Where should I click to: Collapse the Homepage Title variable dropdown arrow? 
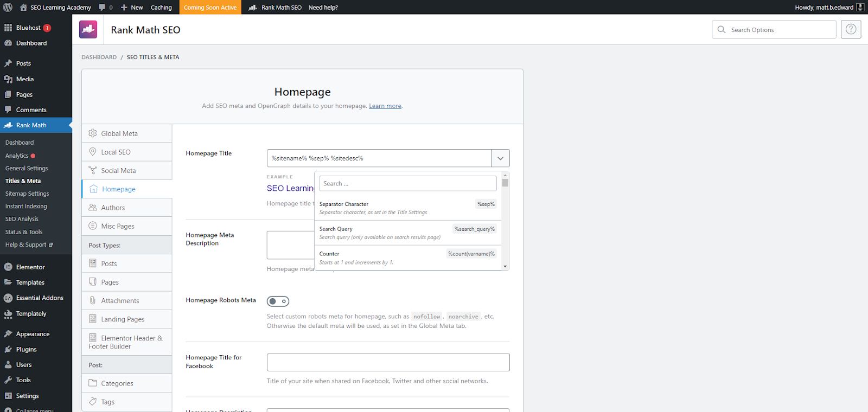pos(500,158)
